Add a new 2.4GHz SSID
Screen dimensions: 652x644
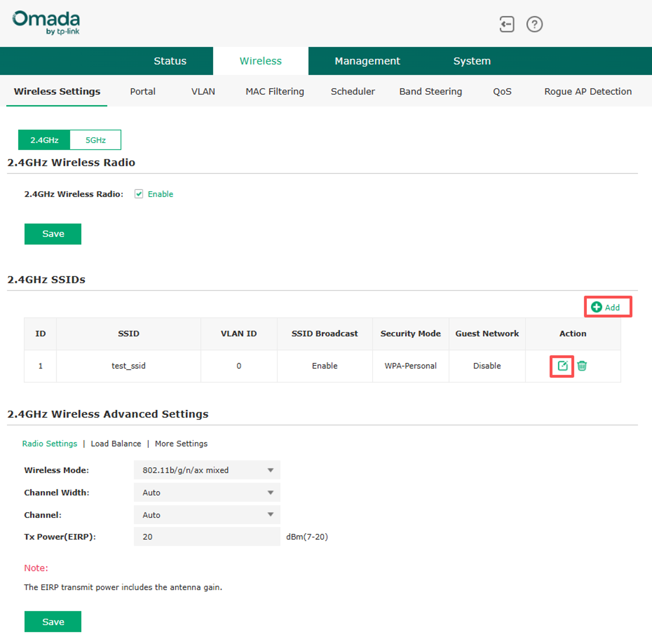click(x=606, y=307)
